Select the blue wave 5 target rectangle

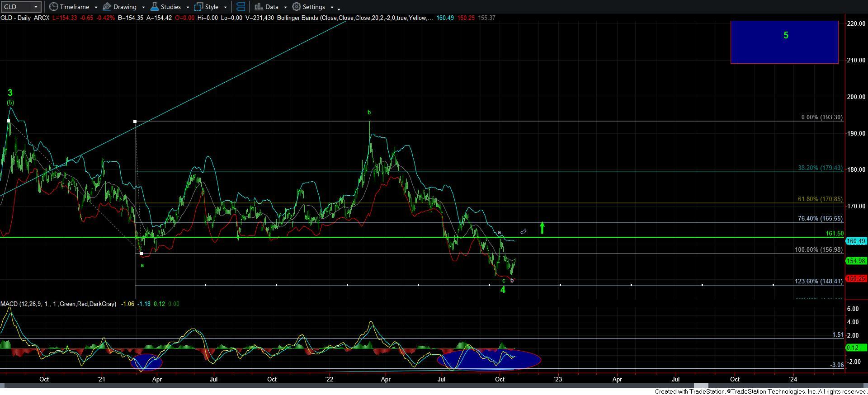pos(784,42)
